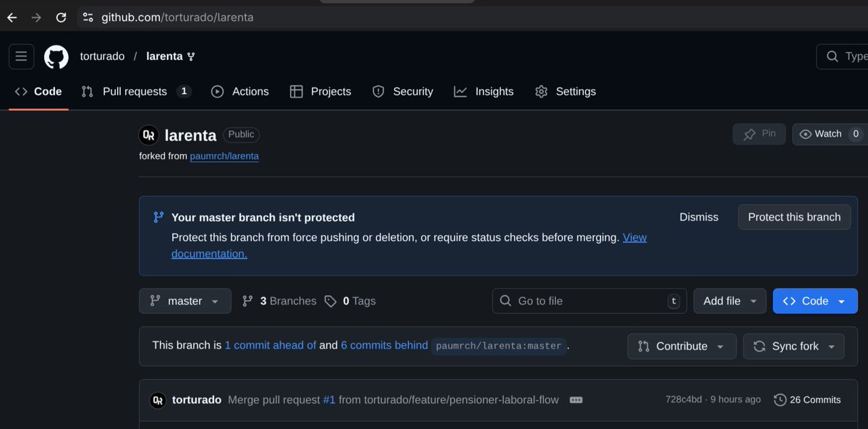Open the larenta repository title link

point(190,135)
